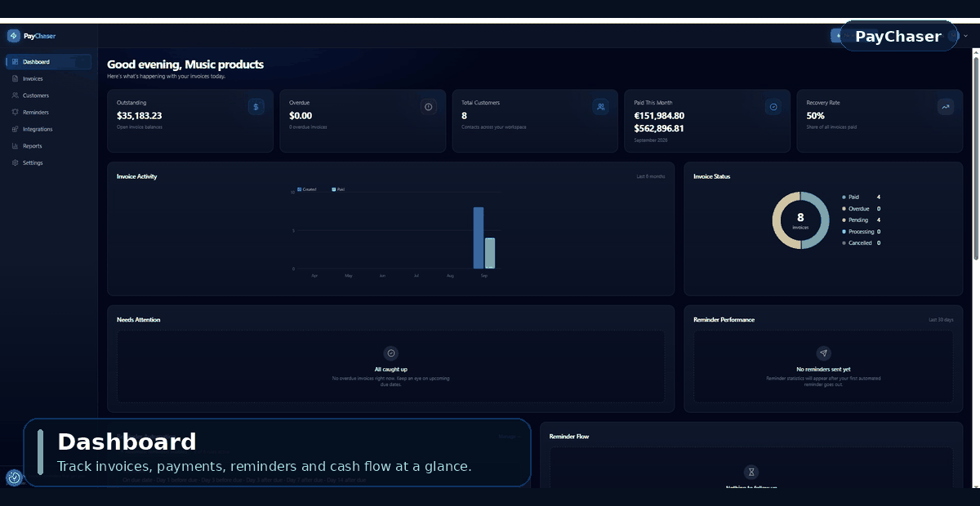
Task: Click the Reminder Flow panel title
Action: (x=569, y=437)
